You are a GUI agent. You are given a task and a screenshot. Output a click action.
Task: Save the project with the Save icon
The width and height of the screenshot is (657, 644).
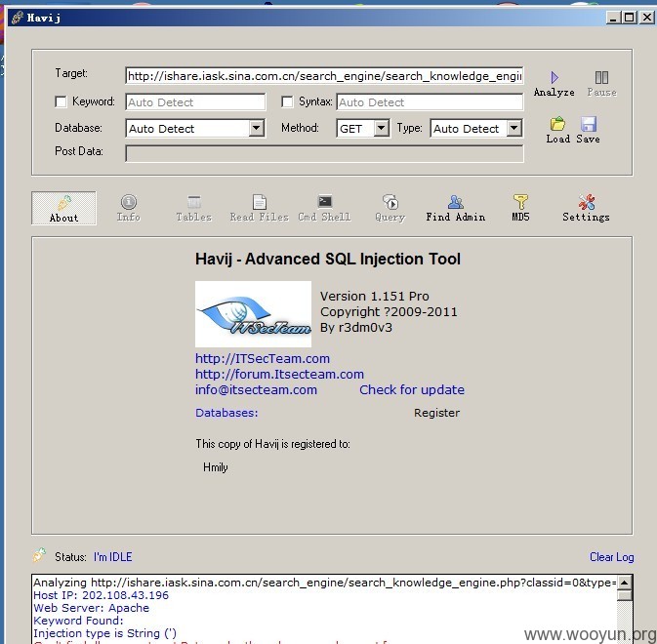pyautogui.click(x=589, y=130)
